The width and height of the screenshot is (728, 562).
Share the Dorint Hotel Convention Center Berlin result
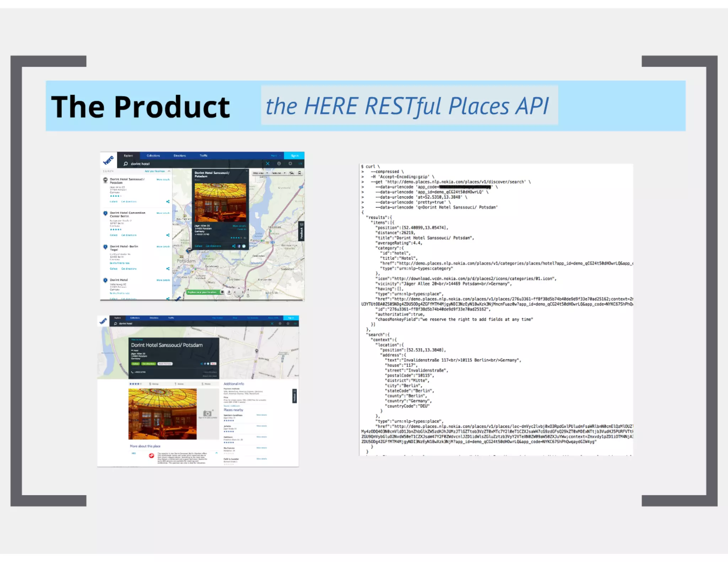168,235
